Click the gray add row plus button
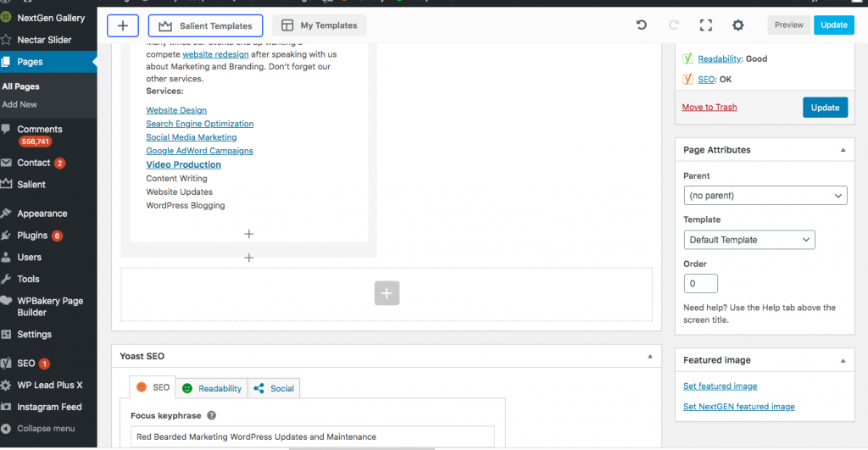Screen dimensions: 868x450 point(387,293)
